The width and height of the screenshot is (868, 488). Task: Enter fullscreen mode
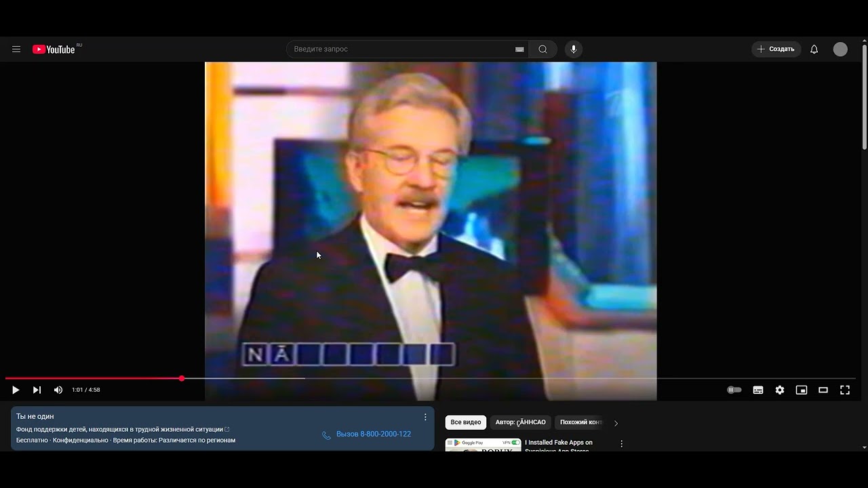(x=845, y=390)
